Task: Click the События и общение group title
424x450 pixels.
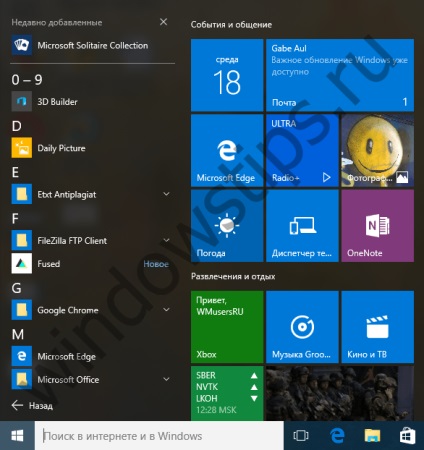Action: pos(231,25)
